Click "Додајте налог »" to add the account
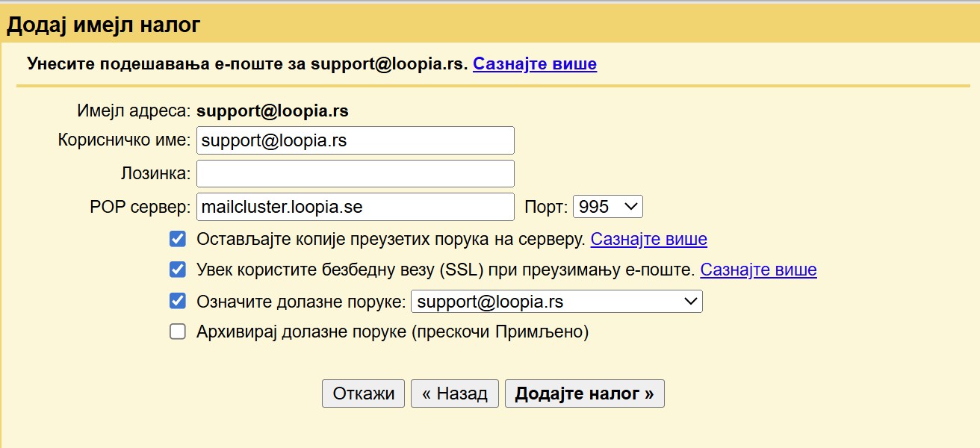This screenshot has height=448, width=980. click(x=584, y=393)
